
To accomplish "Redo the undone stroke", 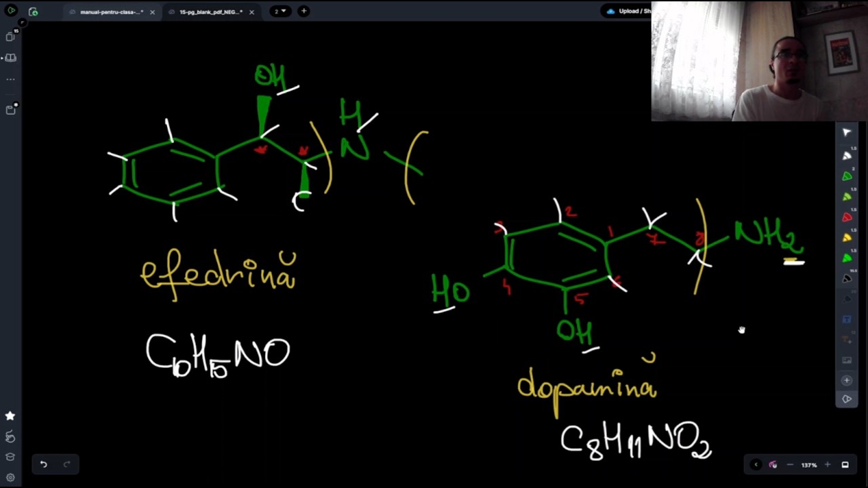I will (66, 464).
